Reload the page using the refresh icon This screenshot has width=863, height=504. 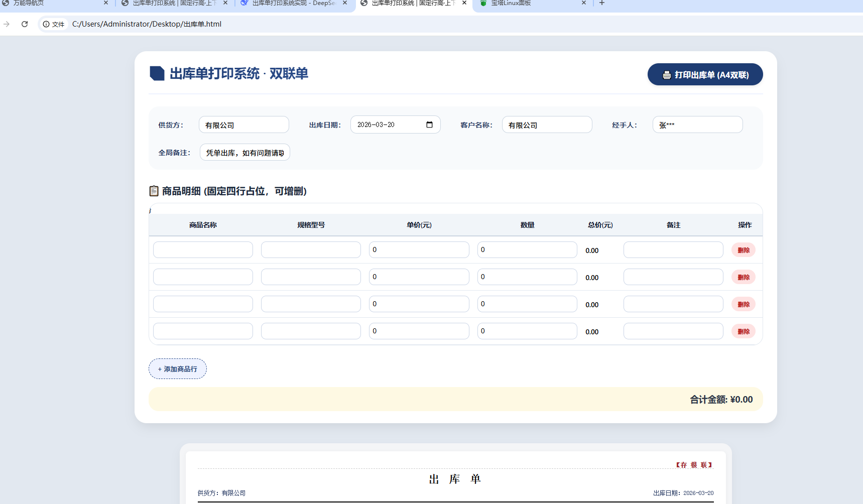pyautogui.click(x=25, y=24)
